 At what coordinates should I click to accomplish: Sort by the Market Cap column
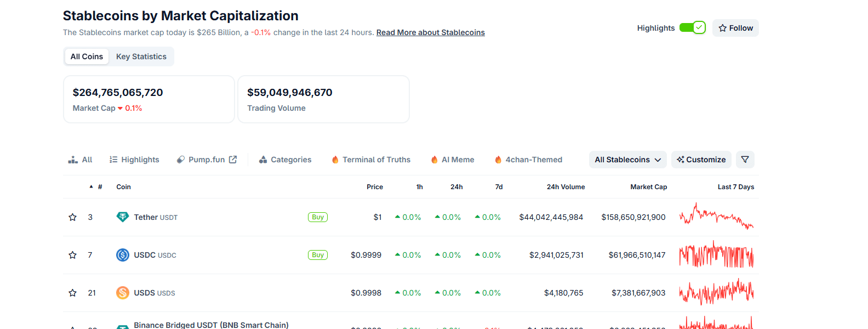[649, 187]
